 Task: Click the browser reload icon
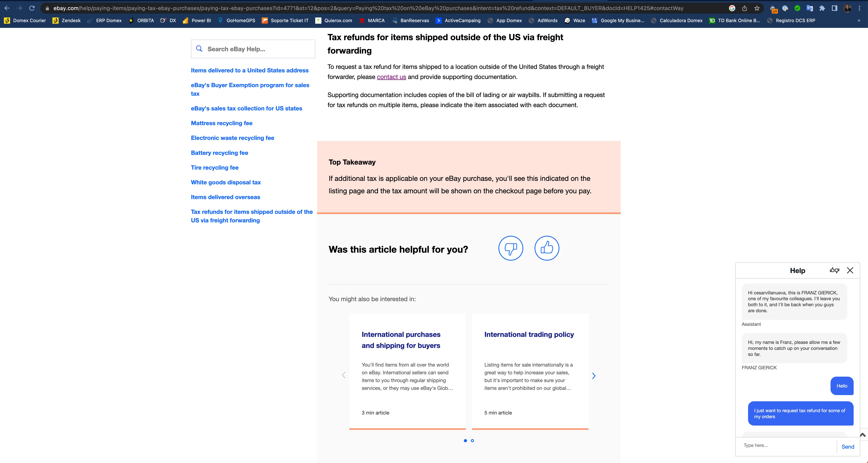(x=32, y=8)
